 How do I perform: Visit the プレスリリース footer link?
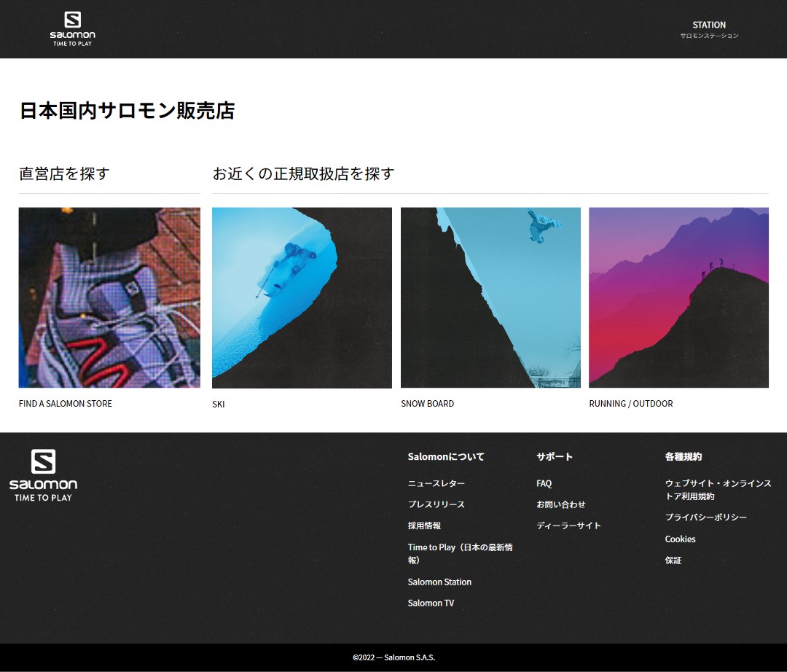coord(436,504)
